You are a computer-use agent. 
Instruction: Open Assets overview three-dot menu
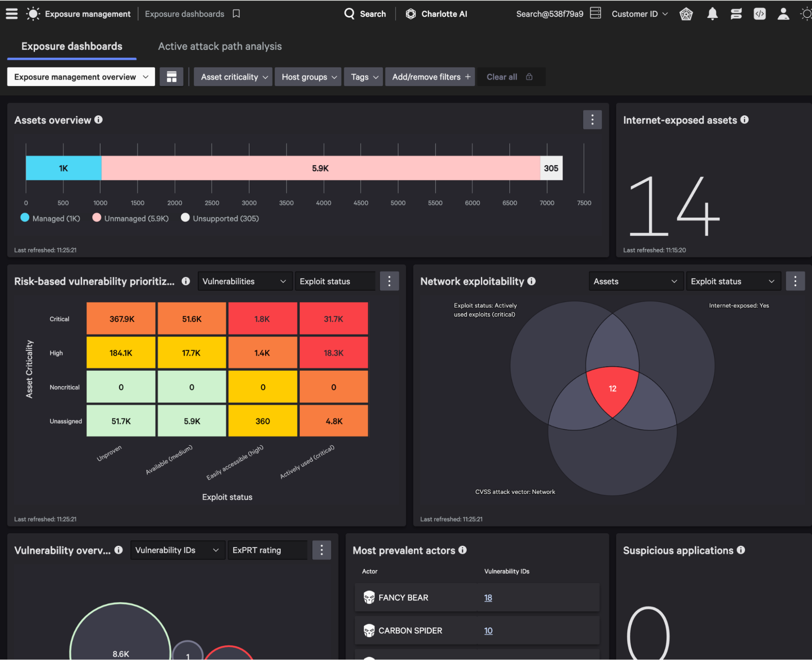coord(592,119)
